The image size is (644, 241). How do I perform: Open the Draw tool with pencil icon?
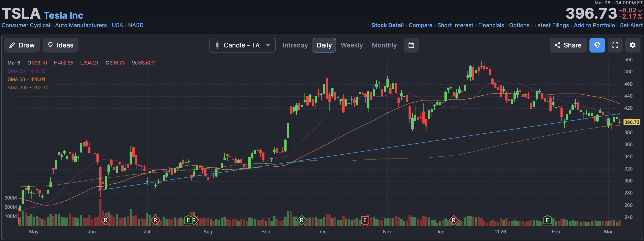[x=22, y=45]
